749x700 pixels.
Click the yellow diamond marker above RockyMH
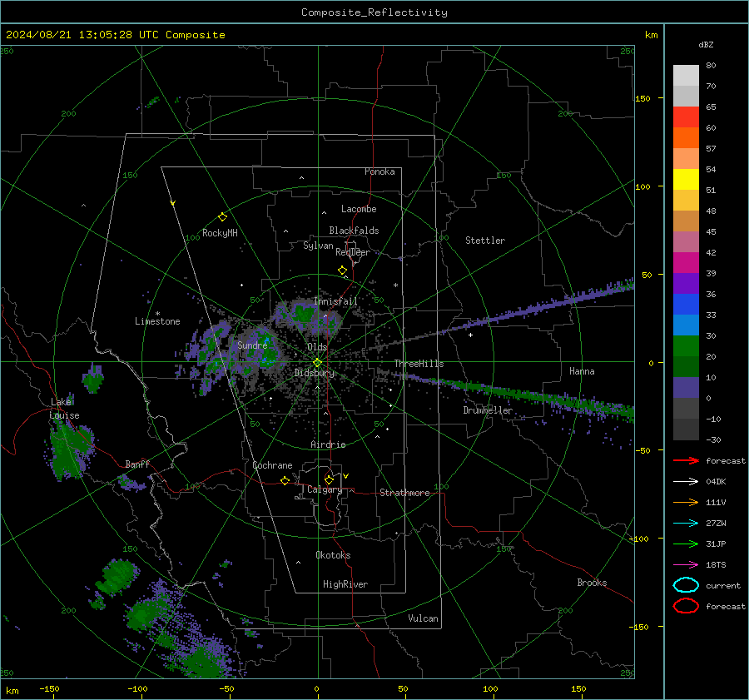point(222,217)
